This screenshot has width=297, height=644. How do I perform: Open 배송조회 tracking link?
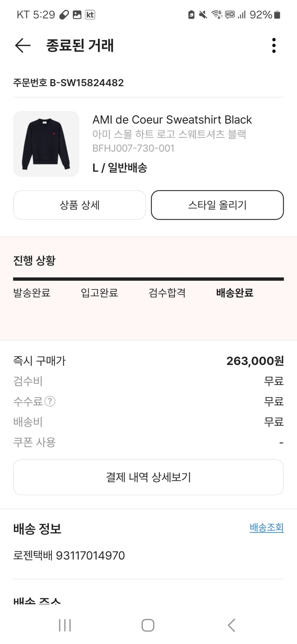coord(266,528)
